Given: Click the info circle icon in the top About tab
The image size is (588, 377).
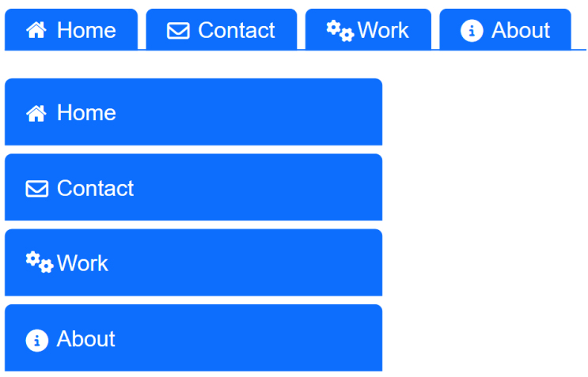Looking at the screenshot, I should coord(472,31).
